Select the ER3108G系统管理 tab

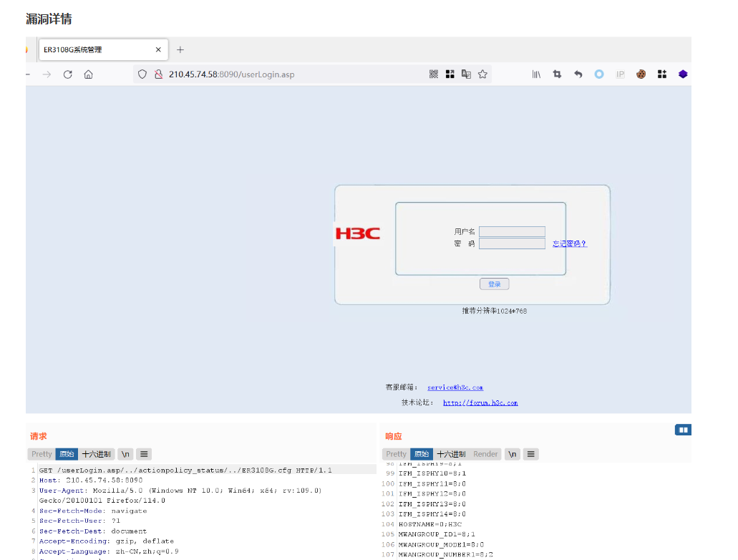click(x=104, y=49)
